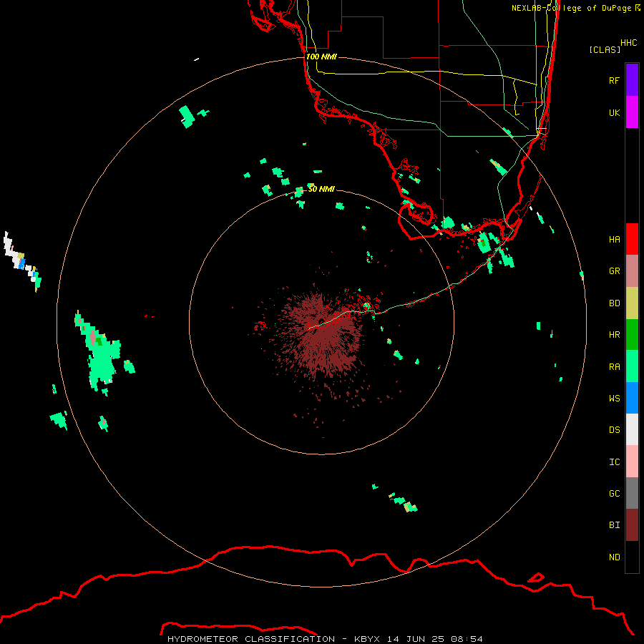This screenshot has width=644, height=644.
Task: Click the RF legend label
Action: tap(614, 80)
